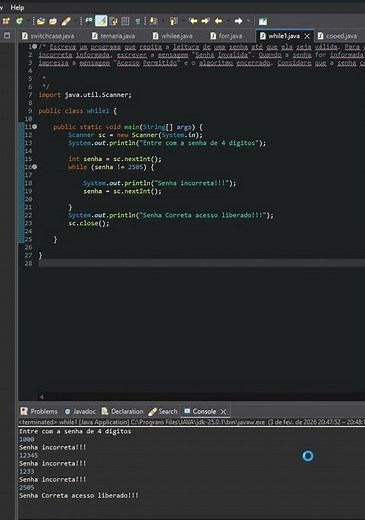Click the Search tab flashlight icon
This screenshot has width=365, height=520.
point(152,411)
